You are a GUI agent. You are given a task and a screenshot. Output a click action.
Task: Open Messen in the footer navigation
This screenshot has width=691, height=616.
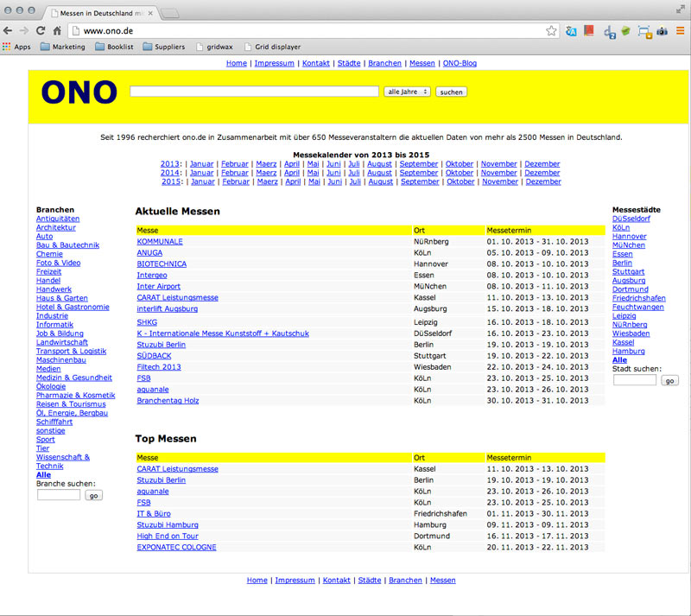[x=442, y=581]
